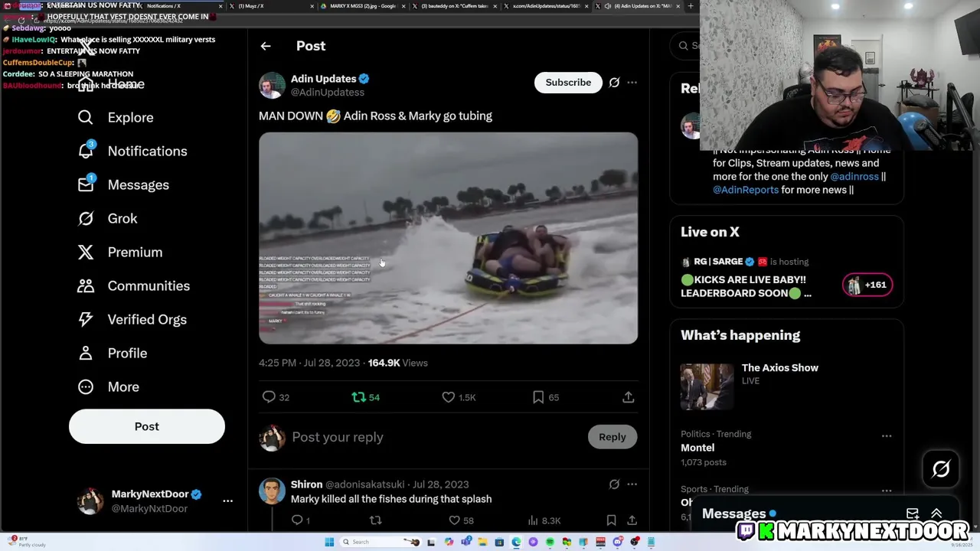Play the tubing video

click(x=448, y=238)
